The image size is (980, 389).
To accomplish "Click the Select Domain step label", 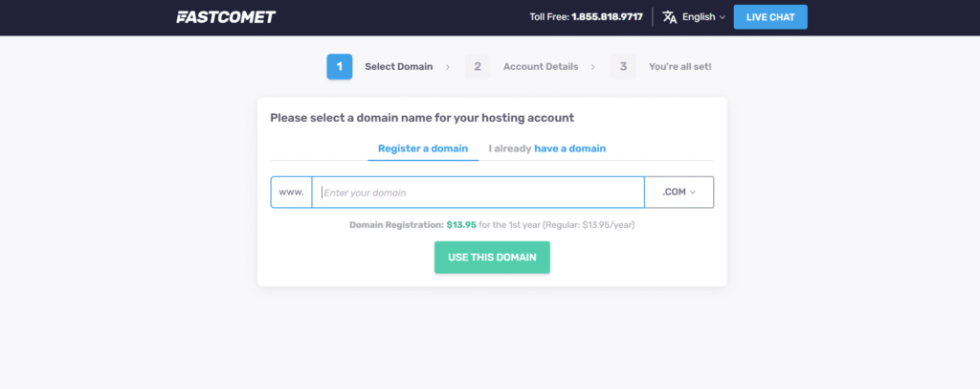I will coord(398,67).
